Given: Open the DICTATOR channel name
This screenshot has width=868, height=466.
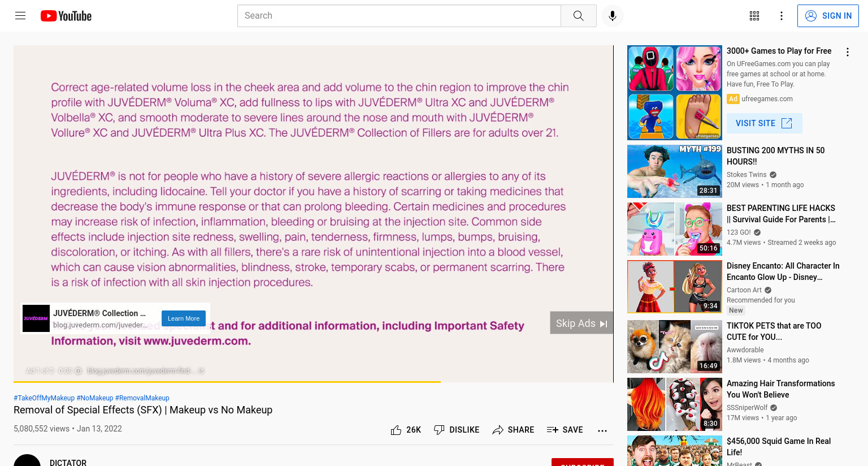Looking at the screenshot, I should point(68,463).
